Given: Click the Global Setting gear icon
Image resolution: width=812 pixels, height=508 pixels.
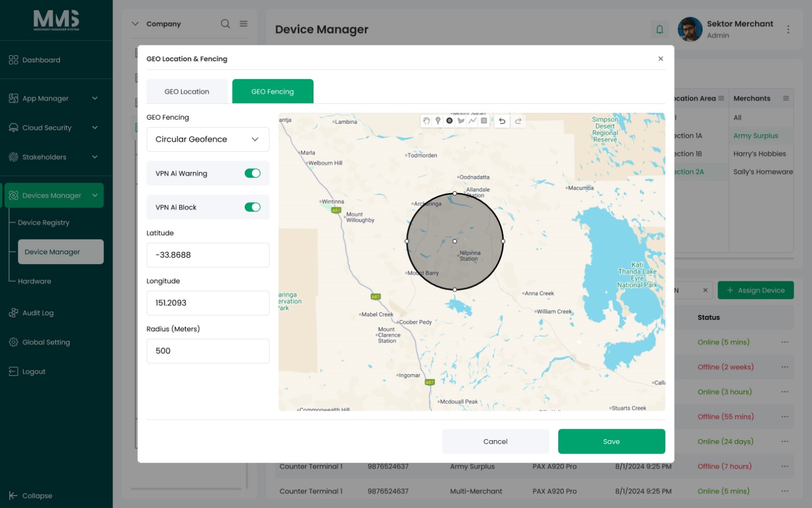Looking at the screenshot, I should (x=14, y=342).
